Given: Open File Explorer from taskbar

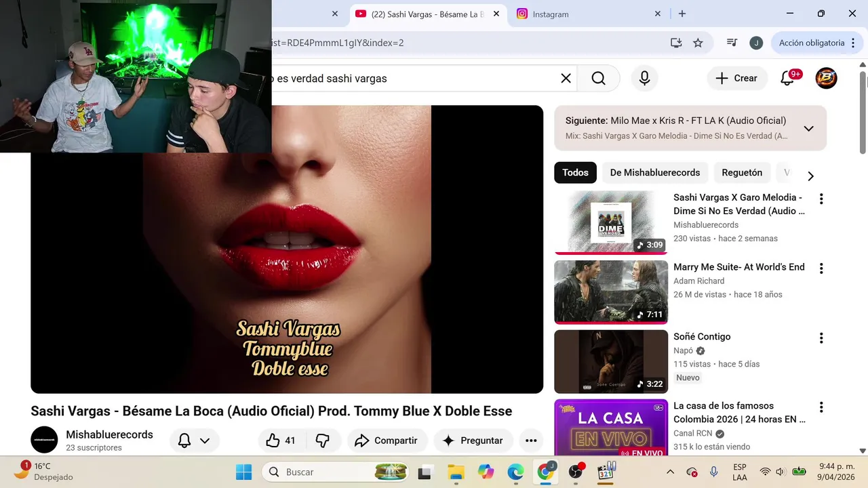Looking at the screenshot, I should pos(456,472).
